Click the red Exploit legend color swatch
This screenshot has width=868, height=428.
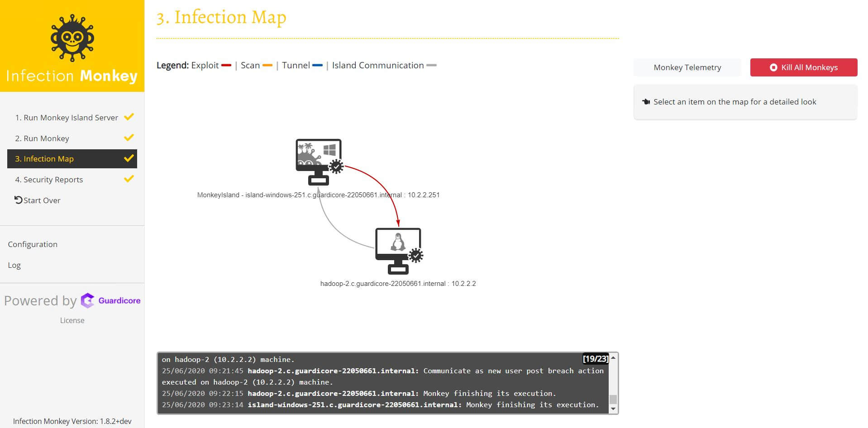[226, 66]
